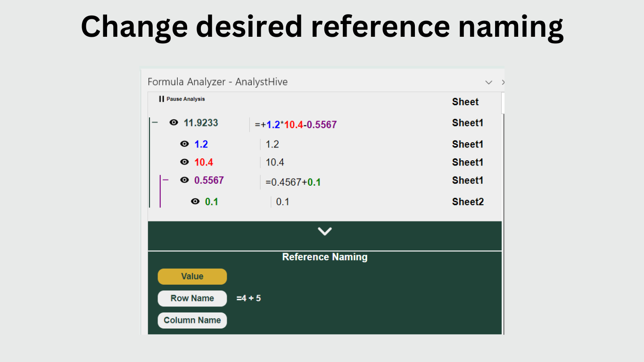Click the root value 11.9233
The height and width of the screenshot is (362, 644).
coord(201,123)
